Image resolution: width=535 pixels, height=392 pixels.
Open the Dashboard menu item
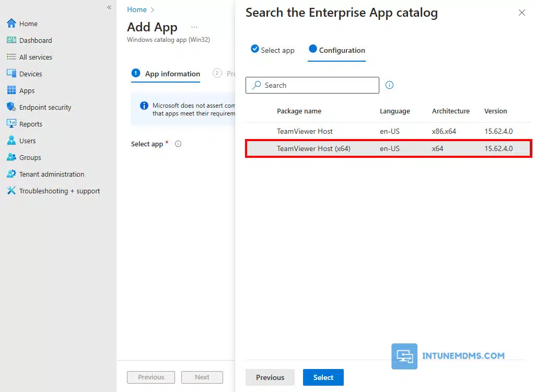[36, 40]
